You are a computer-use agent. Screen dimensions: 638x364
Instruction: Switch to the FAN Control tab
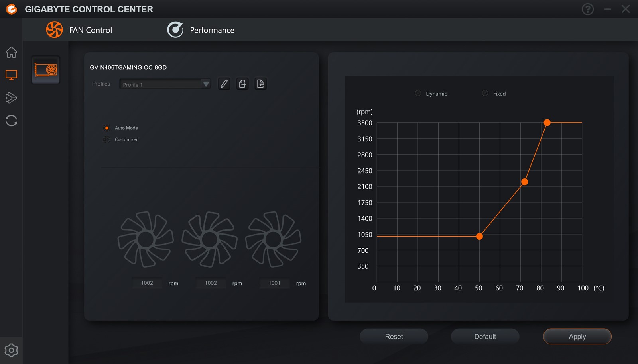(91, 30)
